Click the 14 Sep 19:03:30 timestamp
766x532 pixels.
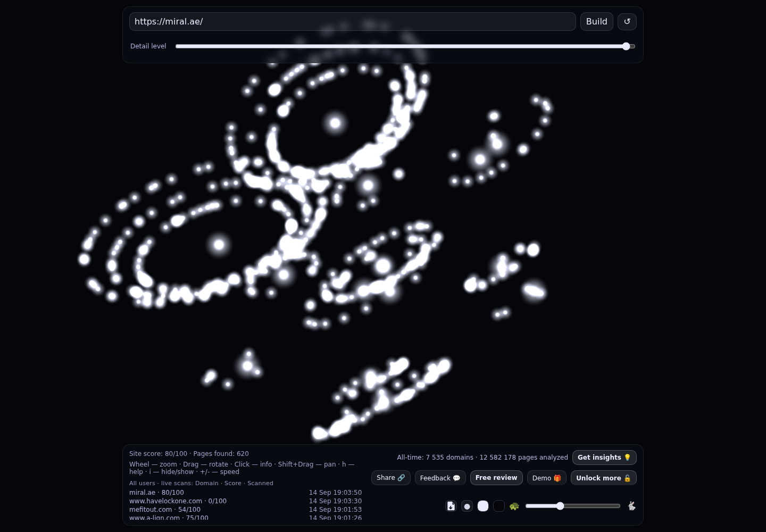pyautogui.click(x=335, y=501)
